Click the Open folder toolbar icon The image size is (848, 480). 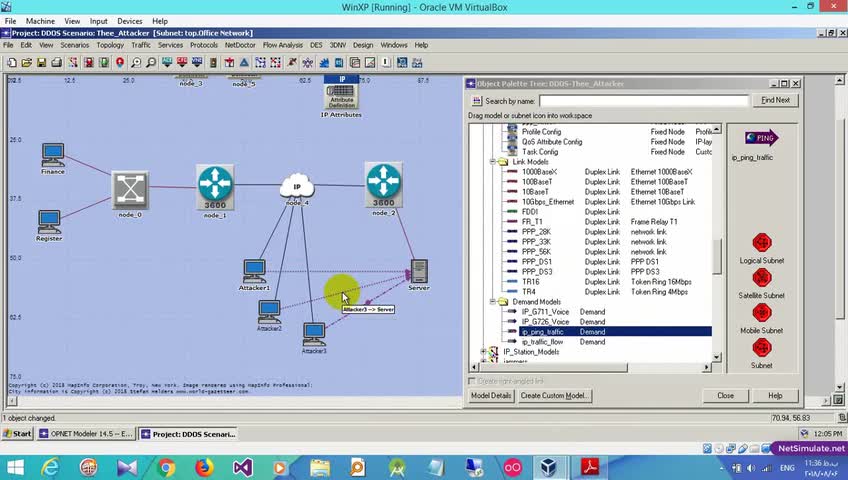pos(26,63)
